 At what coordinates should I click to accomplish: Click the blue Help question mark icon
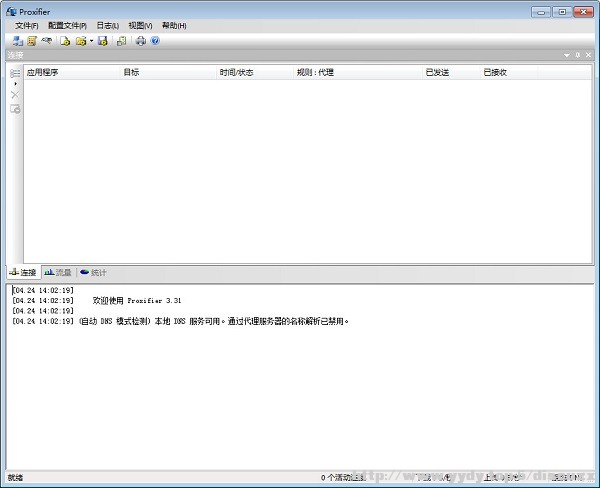point(155,41)
